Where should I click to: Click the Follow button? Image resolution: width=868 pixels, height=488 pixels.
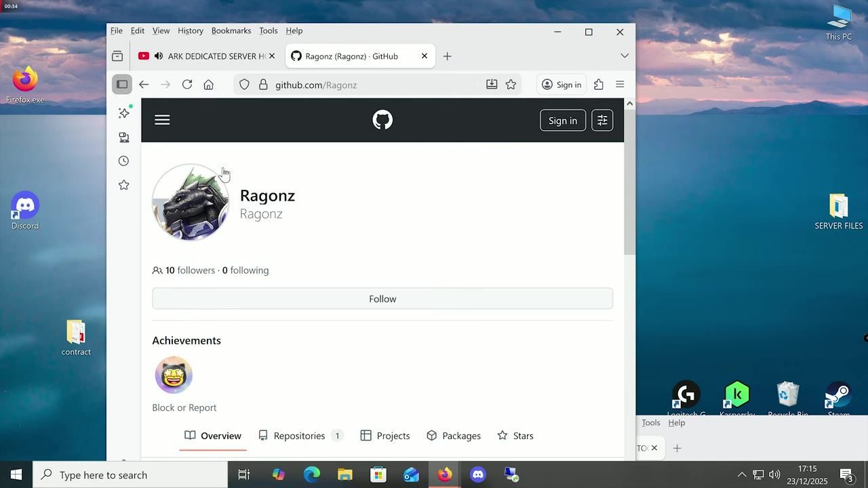click(382, 299)
